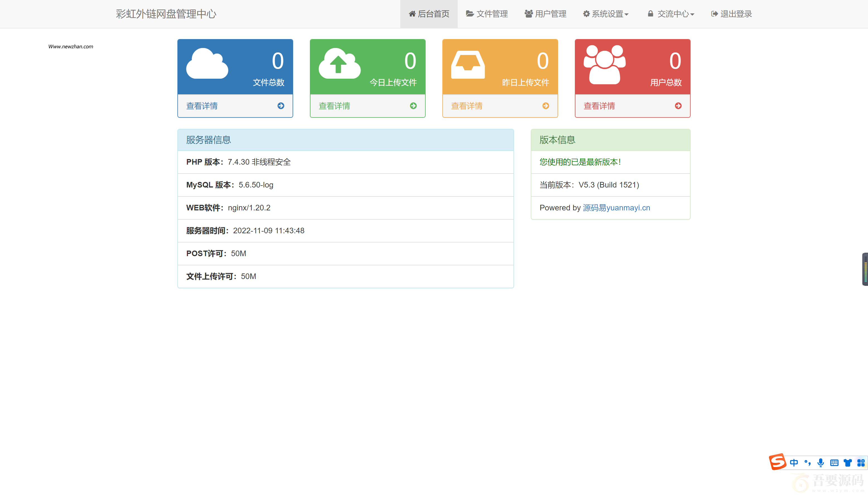Click the users icon beside 用户管理
This screenshot has height=495, width=868.
tap(529, 14)
